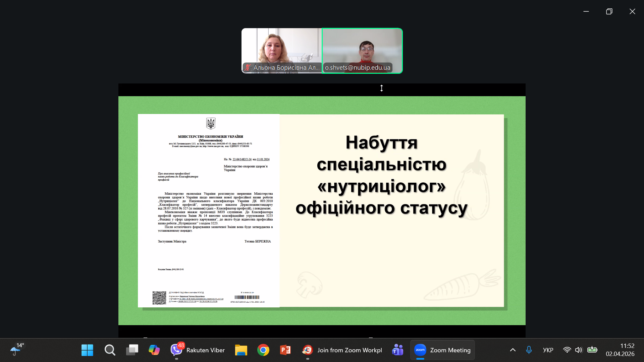Open Google Chrome from taskbar

[263, 350]
